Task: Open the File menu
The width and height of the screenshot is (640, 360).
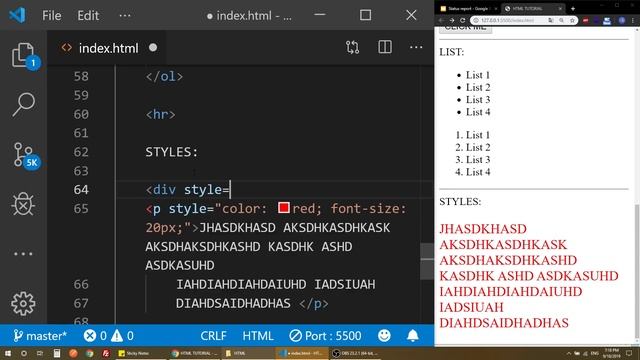Action: pos(51,16)
